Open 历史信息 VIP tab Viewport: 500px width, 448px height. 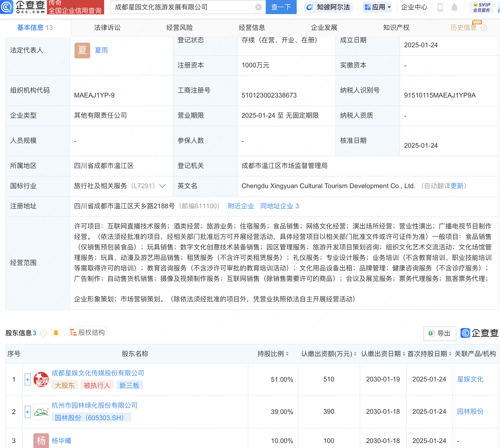pos(464,28)
